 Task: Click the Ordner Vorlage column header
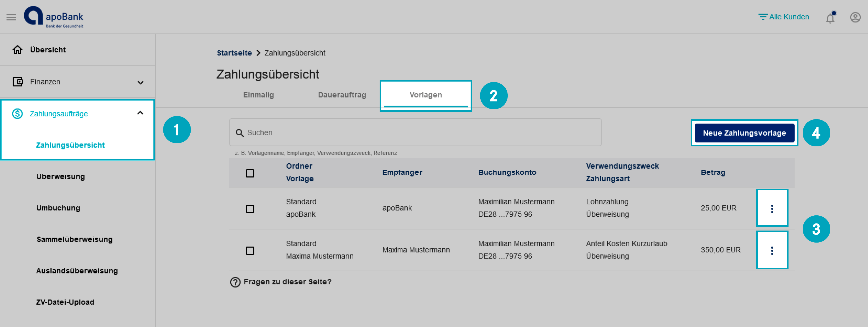coord(300,172)
